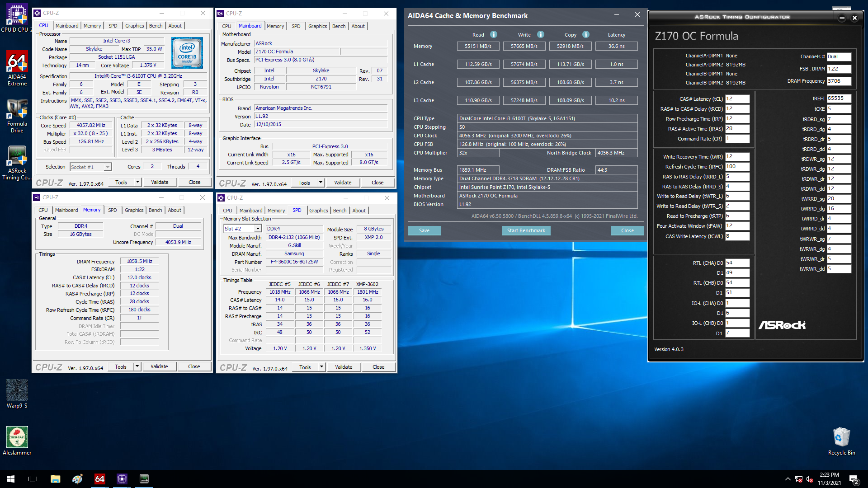This screenshot has width=868, height=488.
Task: Click the tWRRD_sg value field
Action: tap(839, 199)
